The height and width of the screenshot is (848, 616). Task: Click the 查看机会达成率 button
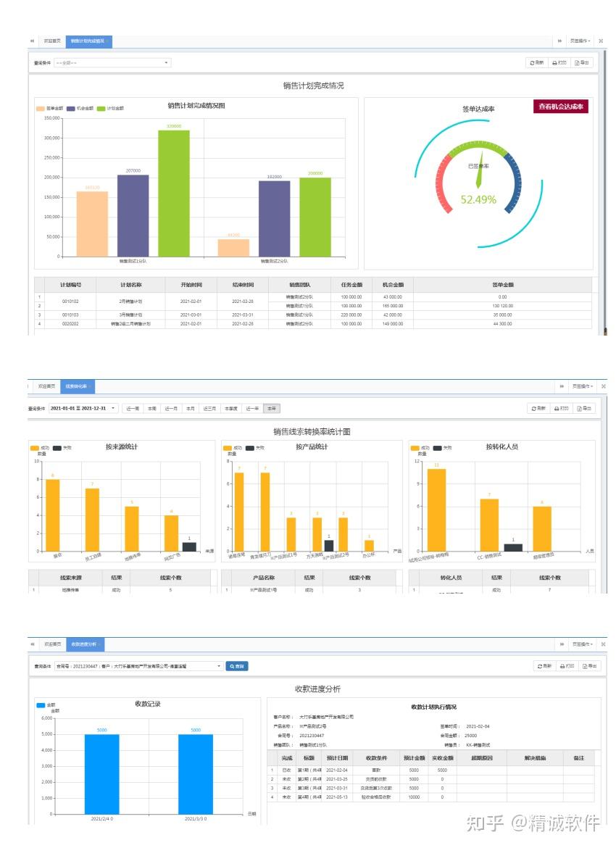(560, 107)
